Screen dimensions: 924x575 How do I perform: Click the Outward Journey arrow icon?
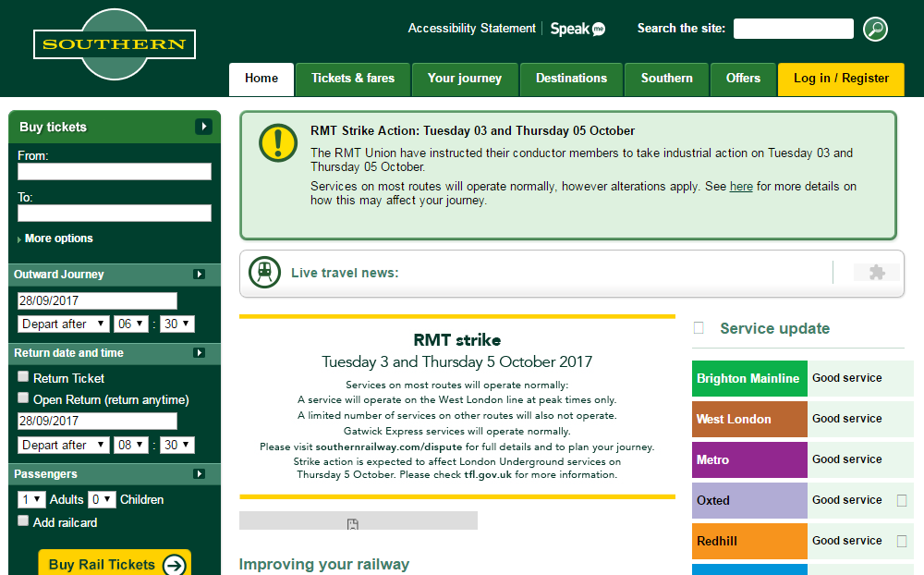click(200, 275)
